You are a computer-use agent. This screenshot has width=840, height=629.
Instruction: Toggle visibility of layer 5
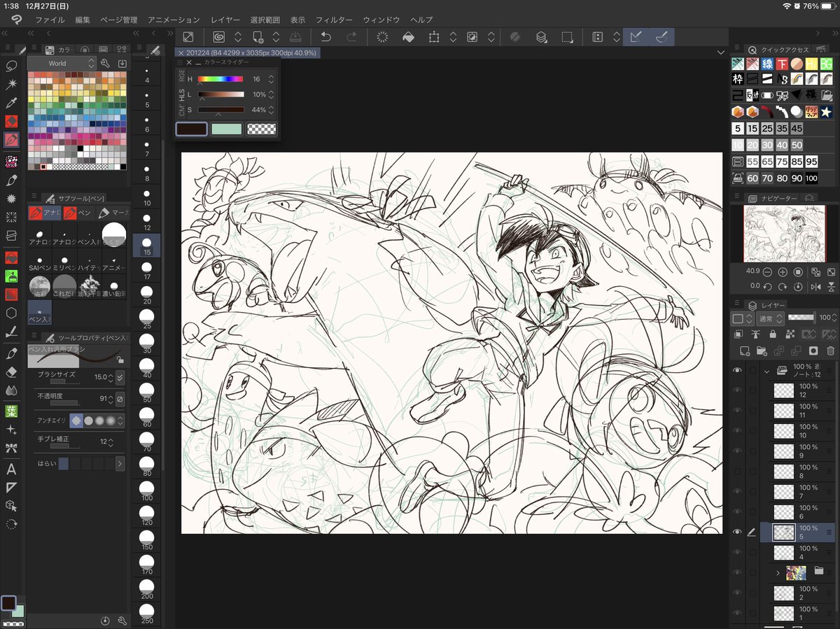click(x=736, y=532)
